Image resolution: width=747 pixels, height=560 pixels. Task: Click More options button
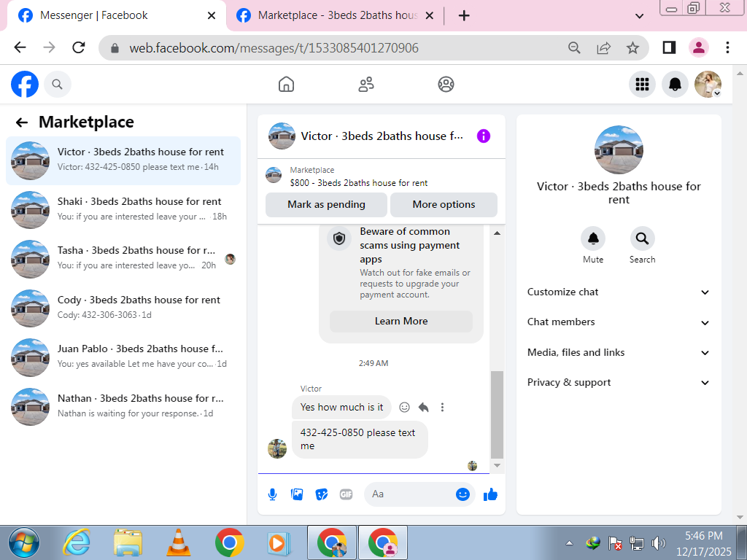pyautogui.click(x=444, y=205)
